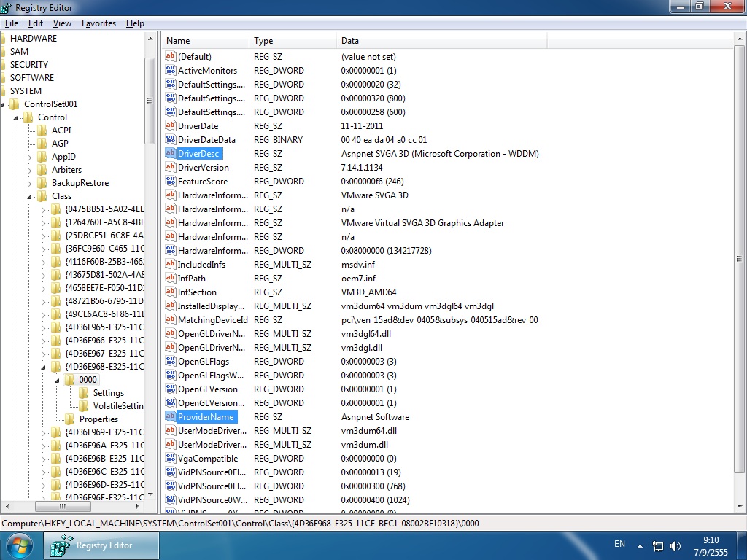Expand the AppID key
This screenshot has width=747, height=560.
29,157
